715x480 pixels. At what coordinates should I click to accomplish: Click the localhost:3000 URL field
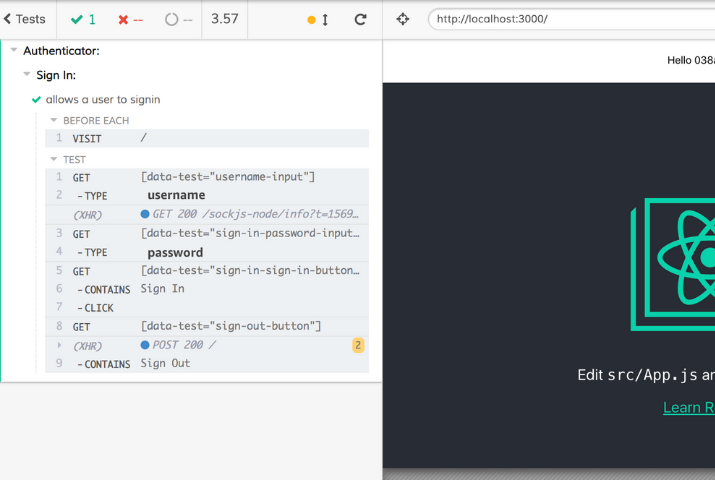click(x=570, y=19)
